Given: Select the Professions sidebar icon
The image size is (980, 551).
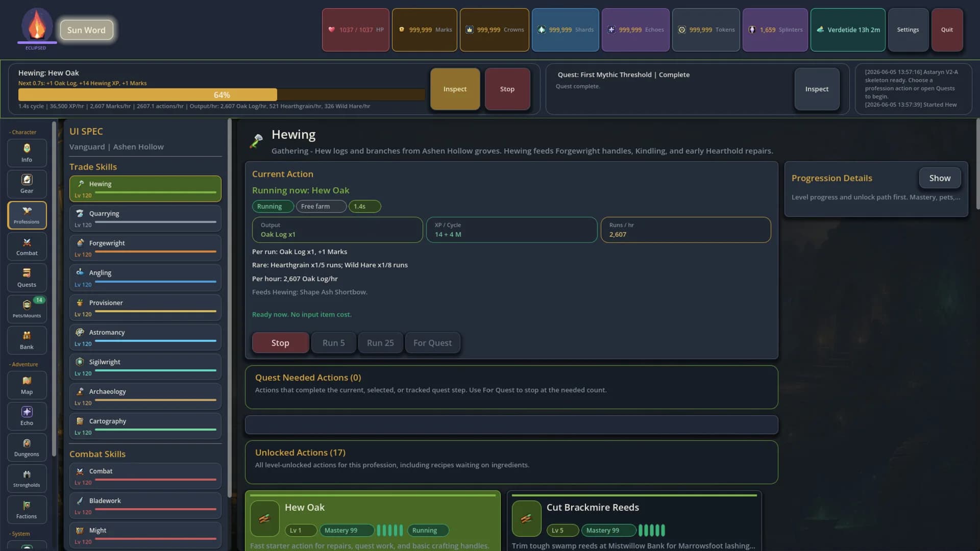Looking at the screenshot, I should pos(27,215).
